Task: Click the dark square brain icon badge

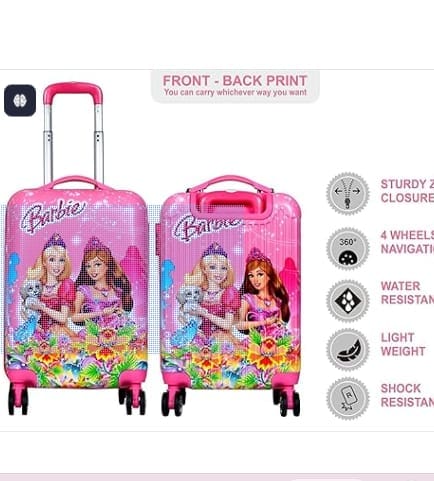Action: pyautogui.click(x=20, y=100)
